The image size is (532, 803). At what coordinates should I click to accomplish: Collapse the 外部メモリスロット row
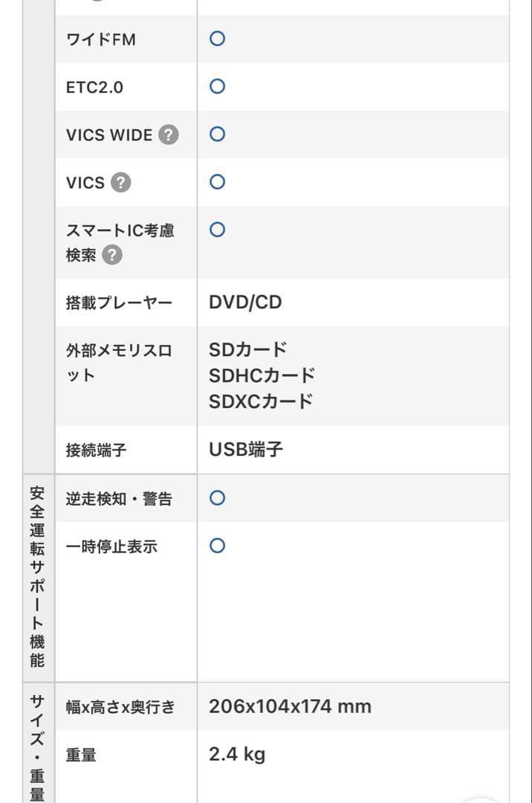tap(119, 361)
